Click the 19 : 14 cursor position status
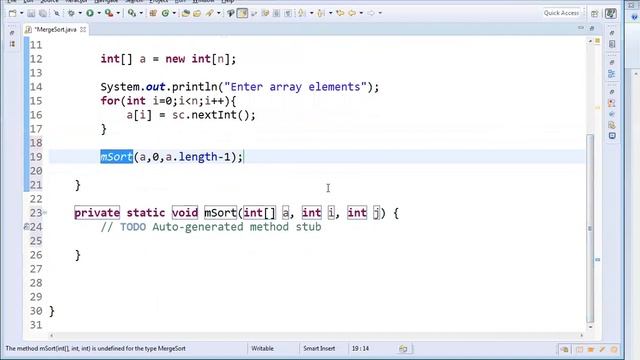The width and height of the screenshot is (640, 360). 360,349
